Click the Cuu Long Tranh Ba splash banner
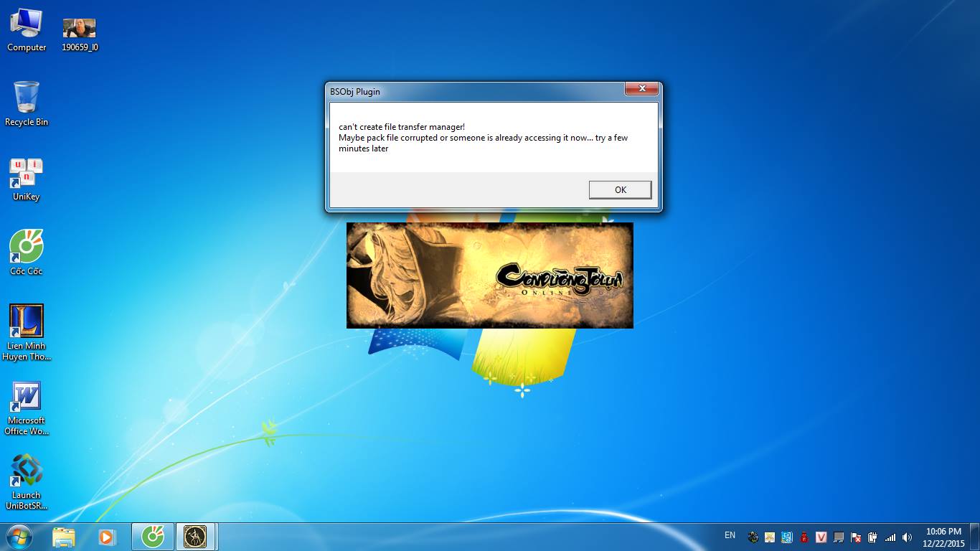This screenshot has height=551, width=980. pos(490,275)
